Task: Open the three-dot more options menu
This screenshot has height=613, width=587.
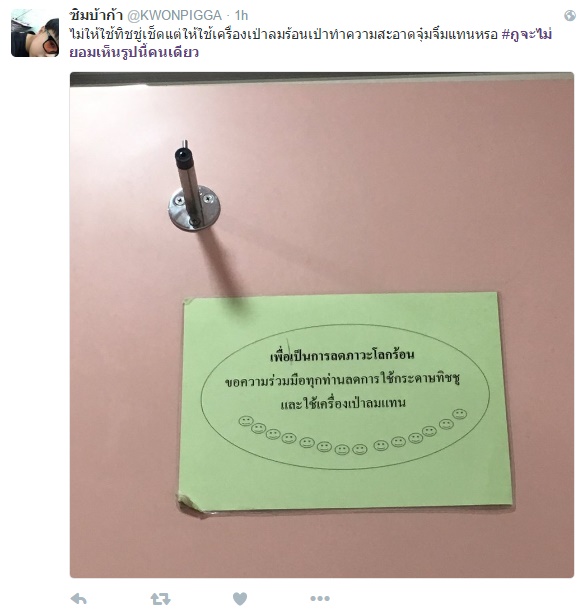Action: point(320,598)
